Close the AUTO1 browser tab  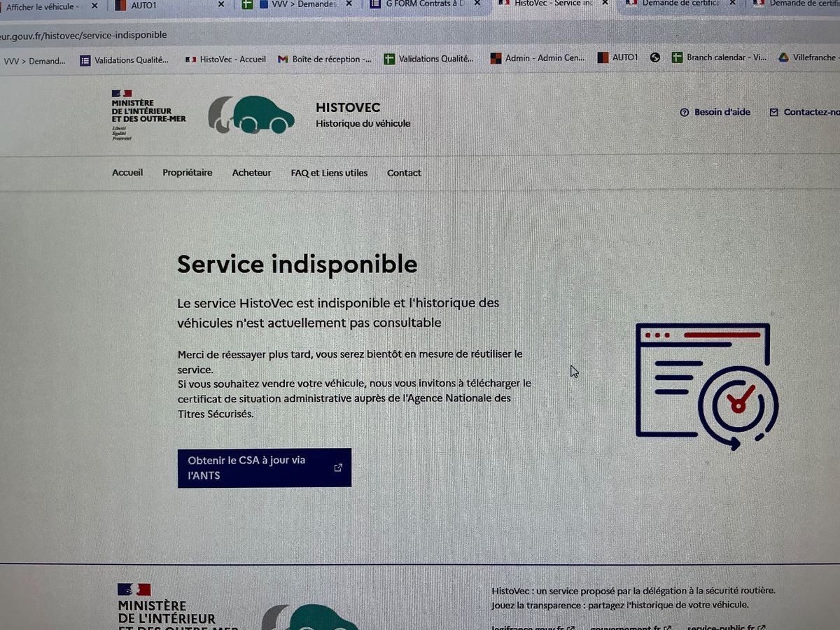click(221, 4)
